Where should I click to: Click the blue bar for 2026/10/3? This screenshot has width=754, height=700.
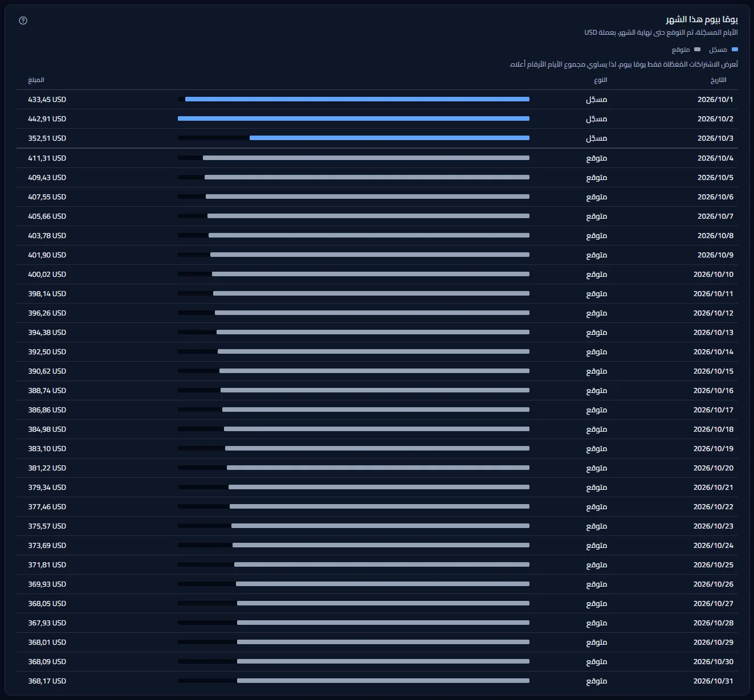(x=389, y=138)
